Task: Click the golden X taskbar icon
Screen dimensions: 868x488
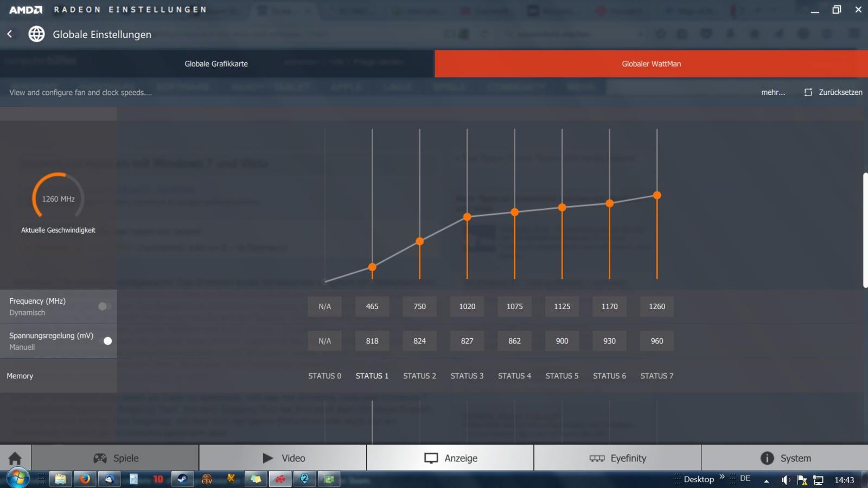Action: coord(231,479)
